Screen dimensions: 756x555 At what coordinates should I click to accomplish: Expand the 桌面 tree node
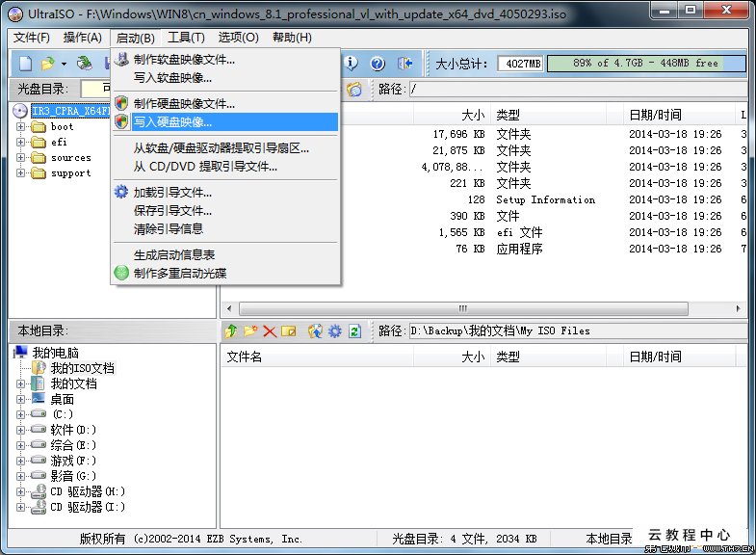[20, 399]
